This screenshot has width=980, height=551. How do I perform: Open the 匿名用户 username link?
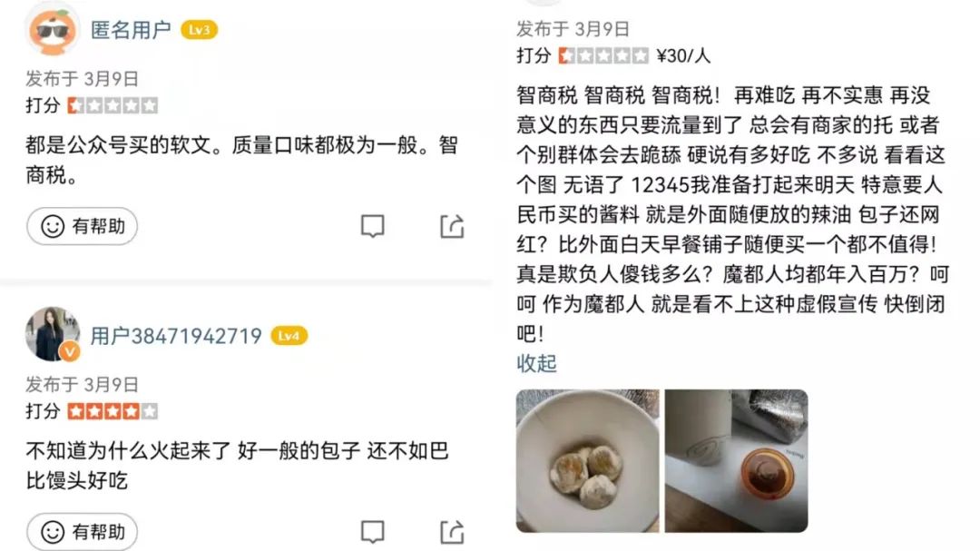click(x=131, y=29)
